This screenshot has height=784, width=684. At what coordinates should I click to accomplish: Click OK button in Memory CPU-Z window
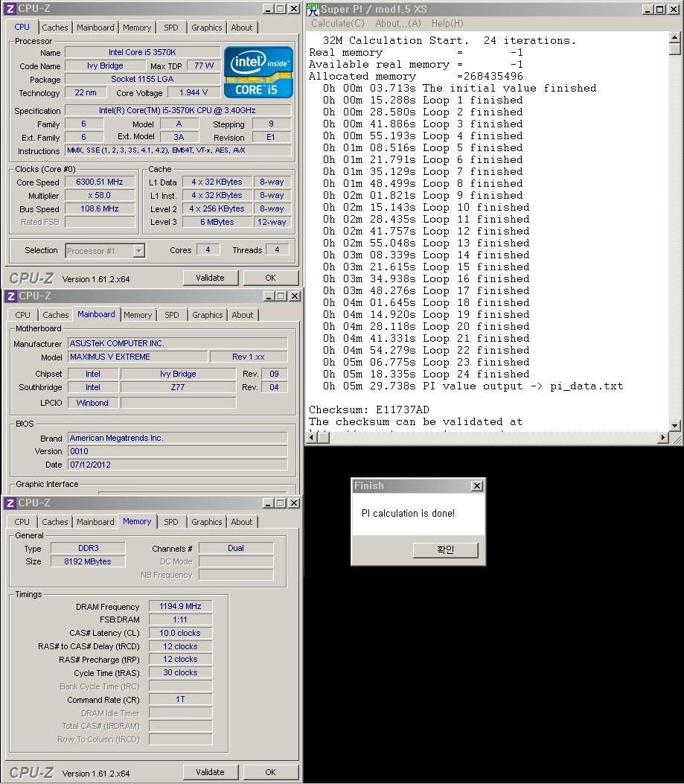point(270,772)
